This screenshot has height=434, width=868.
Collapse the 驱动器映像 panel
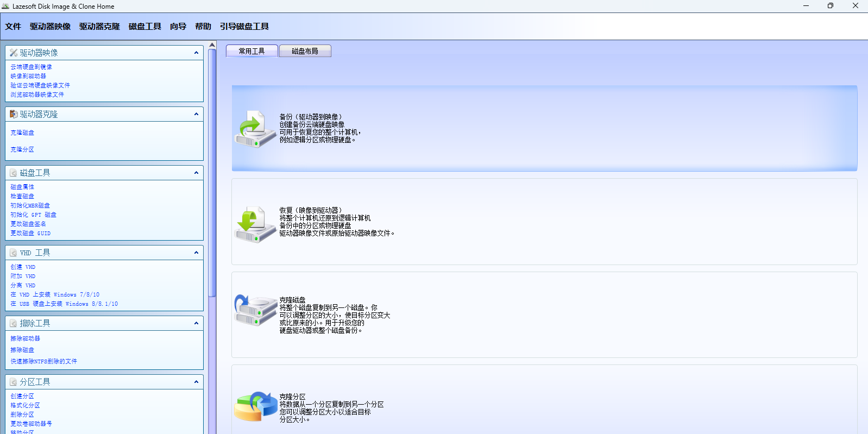[196, 53]
